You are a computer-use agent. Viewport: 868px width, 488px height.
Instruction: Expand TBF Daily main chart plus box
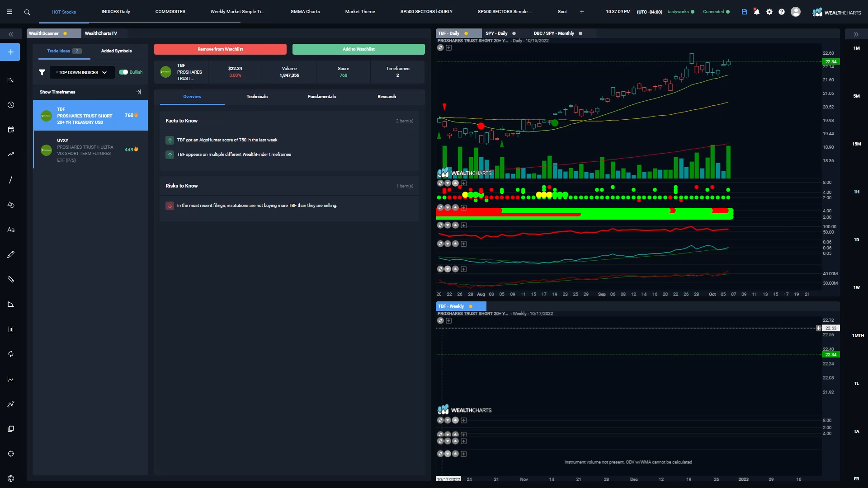pyautogui.click(x=449, y=47)
